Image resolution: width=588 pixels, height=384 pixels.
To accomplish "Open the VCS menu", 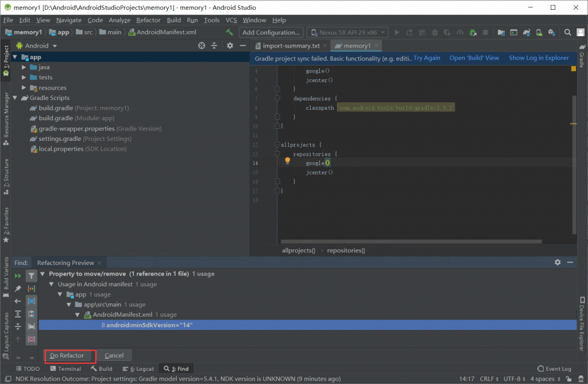I will coord(231,20).
